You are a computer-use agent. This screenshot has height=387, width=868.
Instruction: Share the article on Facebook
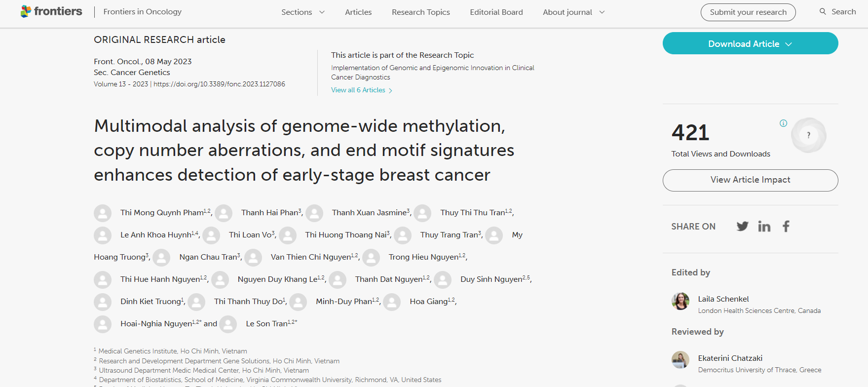[786, 226]
